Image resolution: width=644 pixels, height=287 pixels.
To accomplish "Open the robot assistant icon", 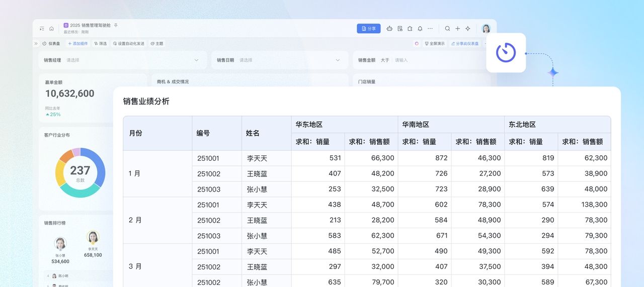I will [389, 29].
